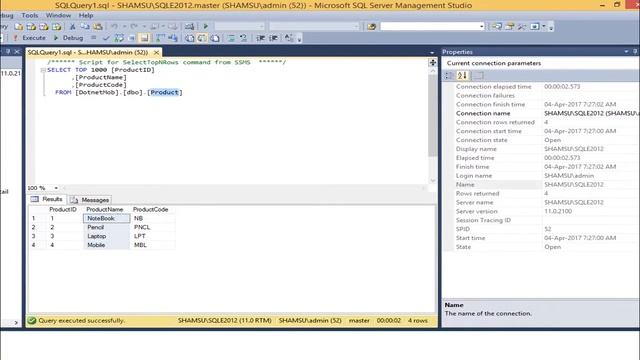This screenshot has height=360, width=640.
Task: Click Uncomment selected lines icon
Action: point(243,38)
